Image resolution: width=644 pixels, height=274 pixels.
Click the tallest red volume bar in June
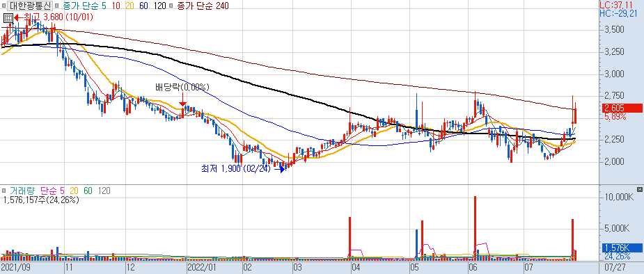[476, 228]
